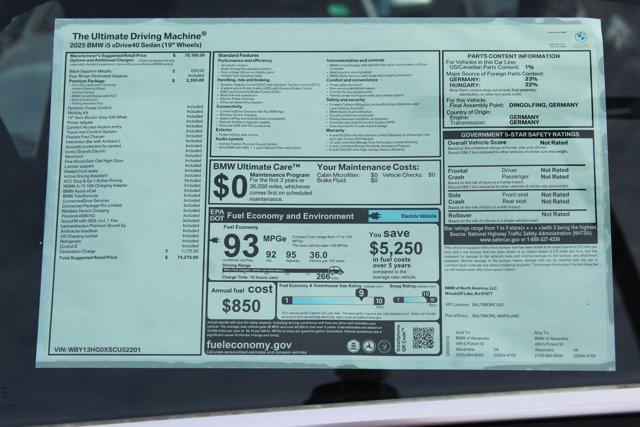Click the plug icon beside Electric Vehicle
640x427 pixels.
coord(374,216)
